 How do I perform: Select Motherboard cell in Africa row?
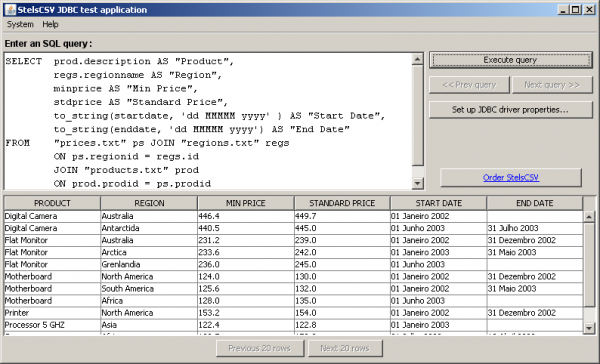(52, 301)
